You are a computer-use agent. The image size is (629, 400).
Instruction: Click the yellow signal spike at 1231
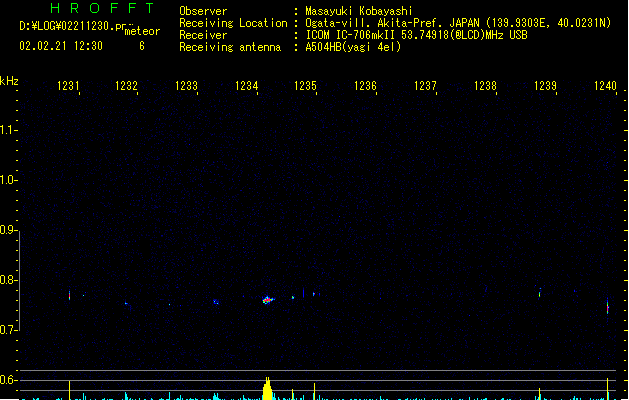coord(69,390)
